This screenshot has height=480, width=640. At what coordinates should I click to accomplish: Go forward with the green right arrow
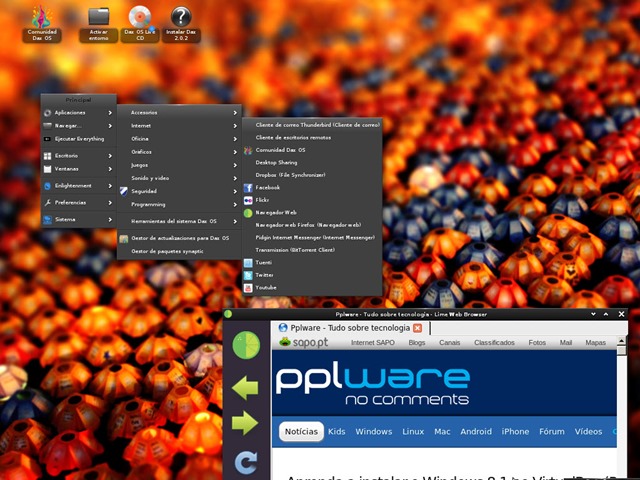tap(245, 422)
